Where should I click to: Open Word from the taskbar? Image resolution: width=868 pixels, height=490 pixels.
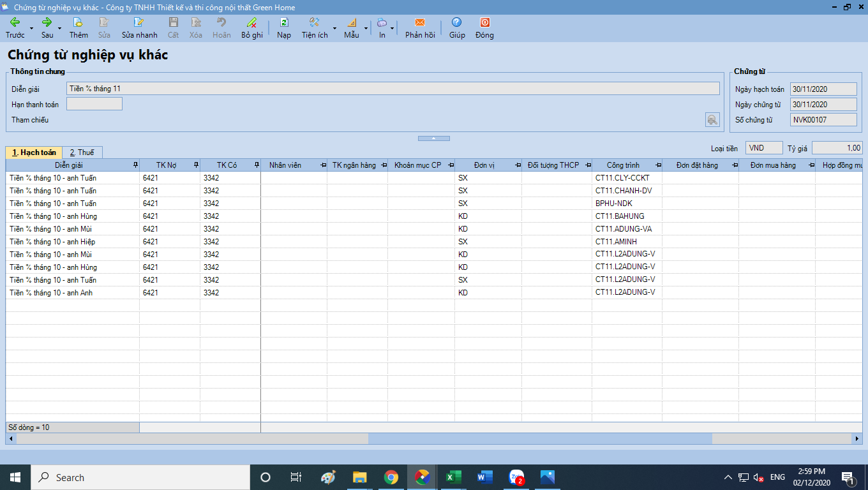[484, 477]
